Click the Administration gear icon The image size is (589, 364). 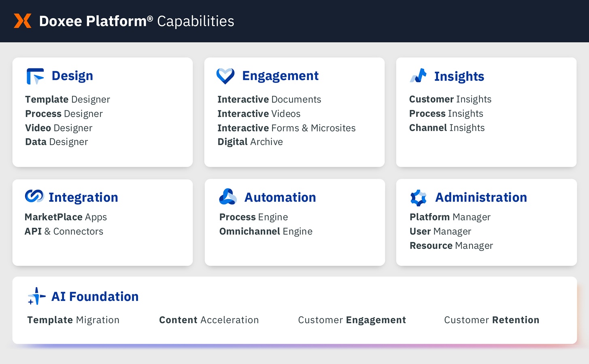[418, 198]
